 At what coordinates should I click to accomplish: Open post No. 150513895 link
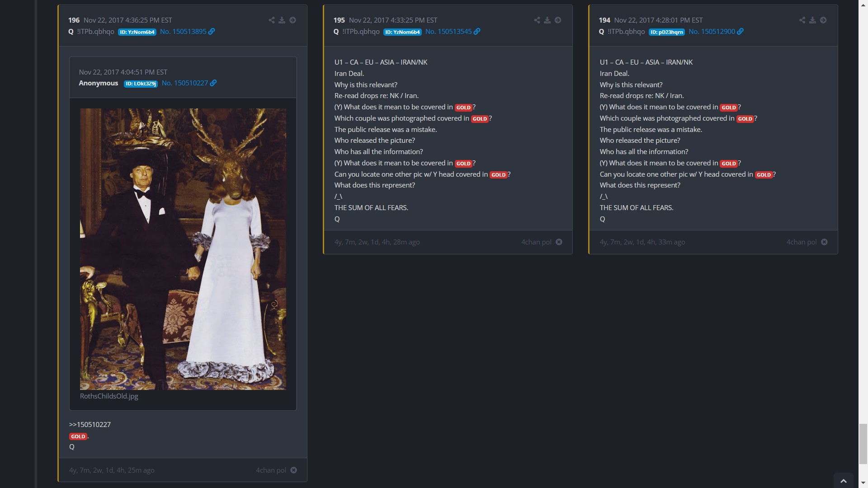tap(183, 32)
